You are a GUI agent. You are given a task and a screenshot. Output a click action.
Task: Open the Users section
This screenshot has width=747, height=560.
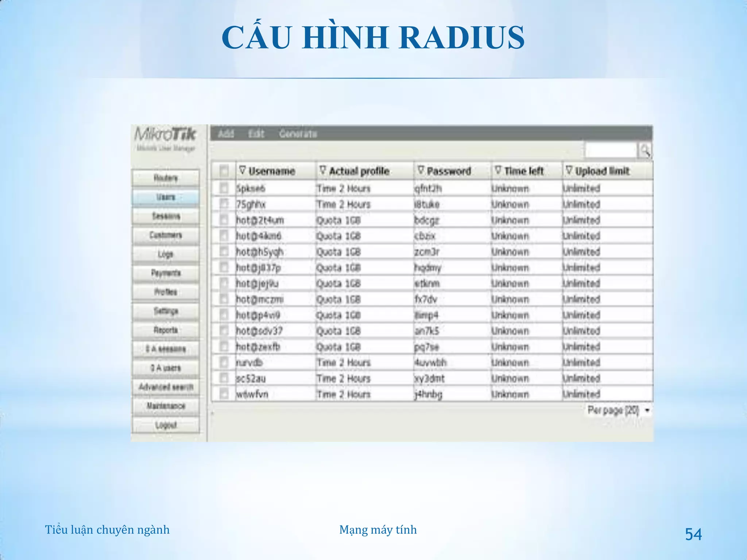click(166, 197)
